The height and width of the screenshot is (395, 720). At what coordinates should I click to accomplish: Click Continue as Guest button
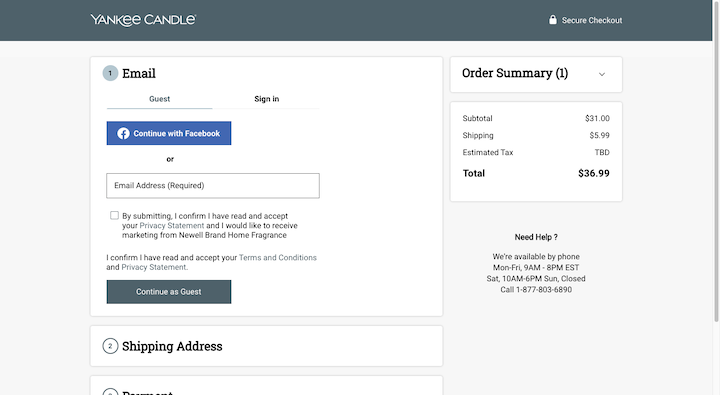pyautogui.click(x=169, y=292)
